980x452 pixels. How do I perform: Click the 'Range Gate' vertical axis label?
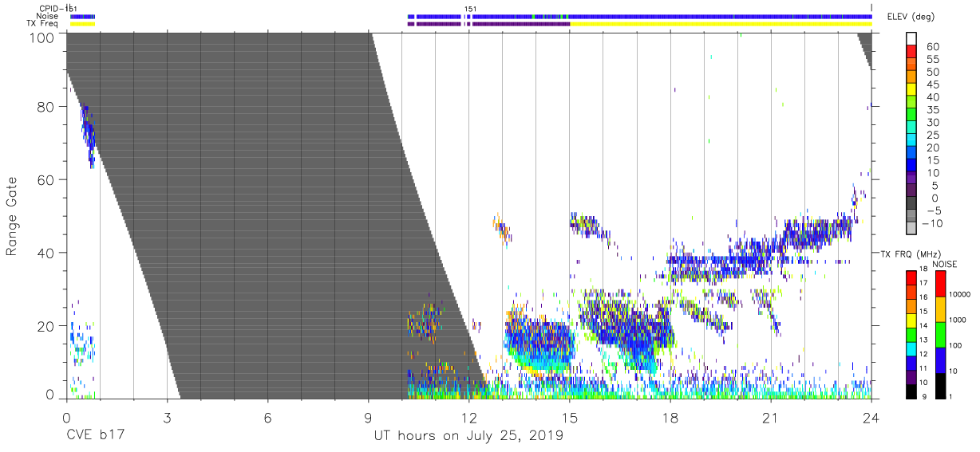tap(12, 216)
